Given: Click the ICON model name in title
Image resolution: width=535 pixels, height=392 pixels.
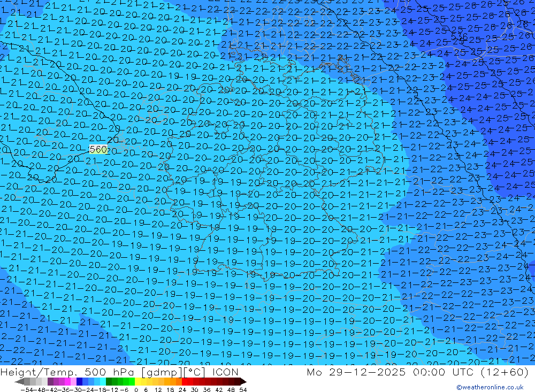Looking at the screenshot, I should point(225,372).
